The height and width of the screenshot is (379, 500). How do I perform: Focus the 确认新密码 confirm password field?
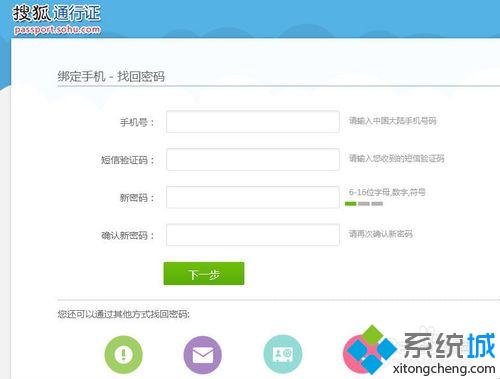tap(253, 235)
